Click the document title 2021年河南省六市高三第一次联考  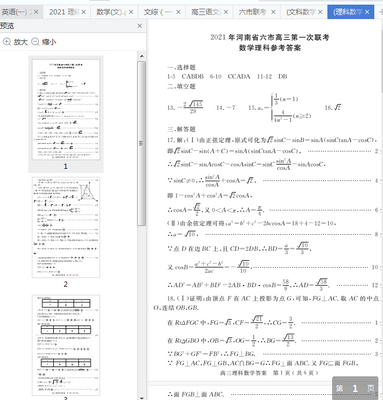click(270, 37)
